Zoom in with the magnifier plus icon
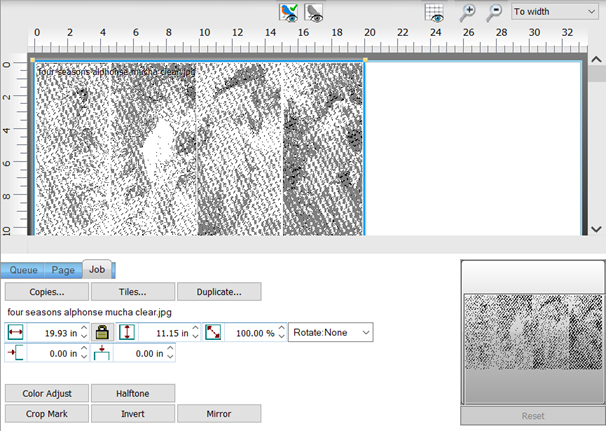The width and height of the screenshot is (606, 431). coord(467,12)
